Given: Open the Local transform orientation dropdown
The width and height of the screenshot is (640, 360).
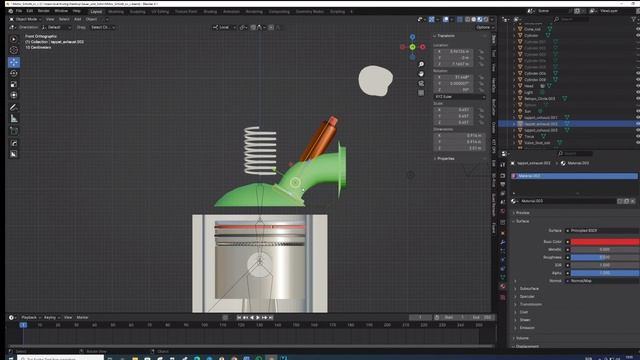Looking at the screenshot, I should pyautogui.click(x=224, y=27).
